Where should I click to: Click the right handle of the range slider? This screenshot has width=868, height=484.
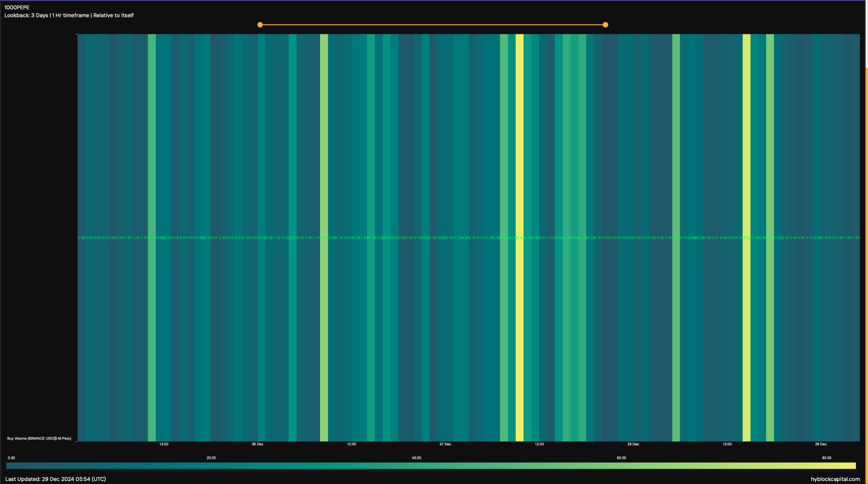tap(605, 25)
